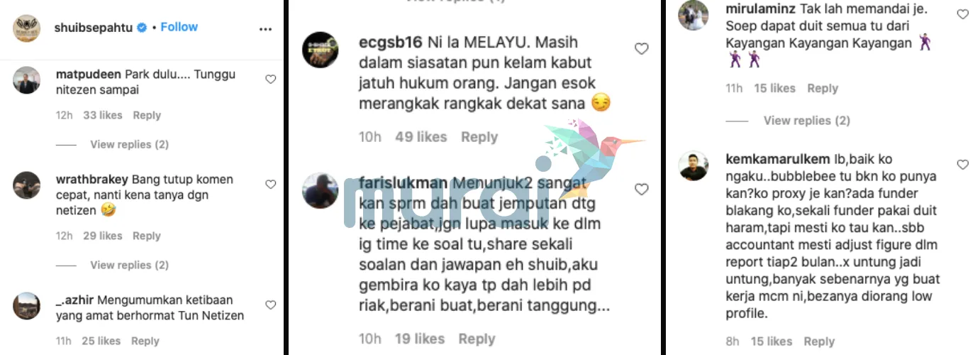Viewport: 980px width, 355px height.
Task: Tap the heart icon on farislukman's comment
Action: (x=641, y=190)
